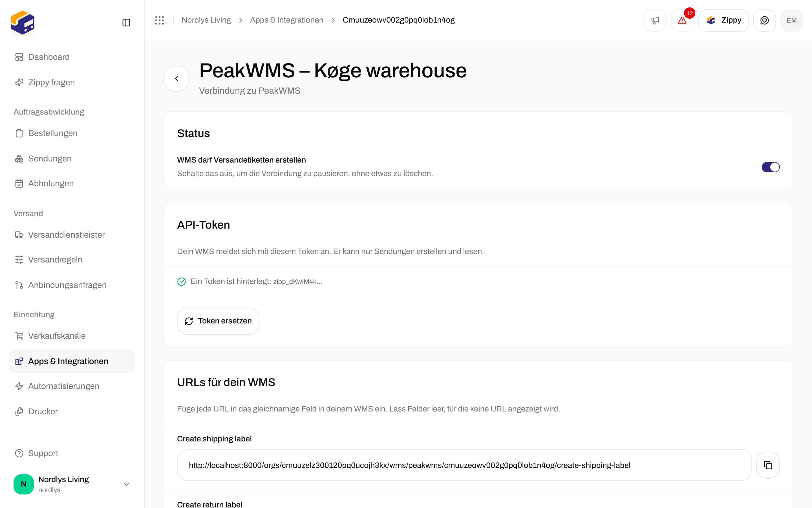Copy the Create shipping label URL

click(768, 465)
